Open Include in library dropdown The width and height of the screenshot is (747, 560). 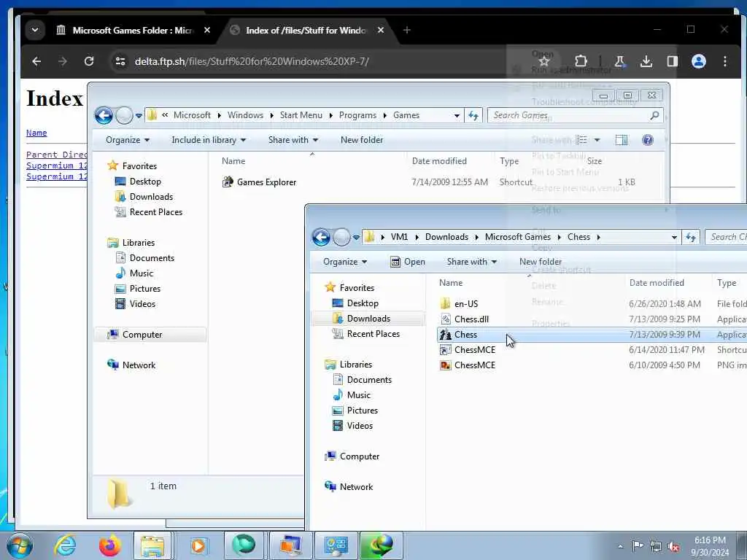pos(209,140)
